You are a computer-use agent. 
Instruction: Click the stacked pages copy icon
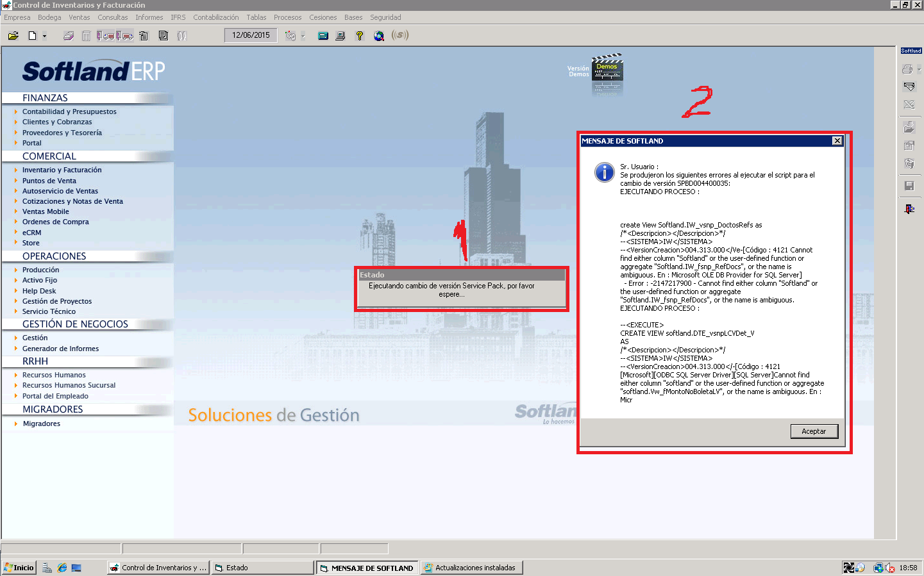coord(164,36)
